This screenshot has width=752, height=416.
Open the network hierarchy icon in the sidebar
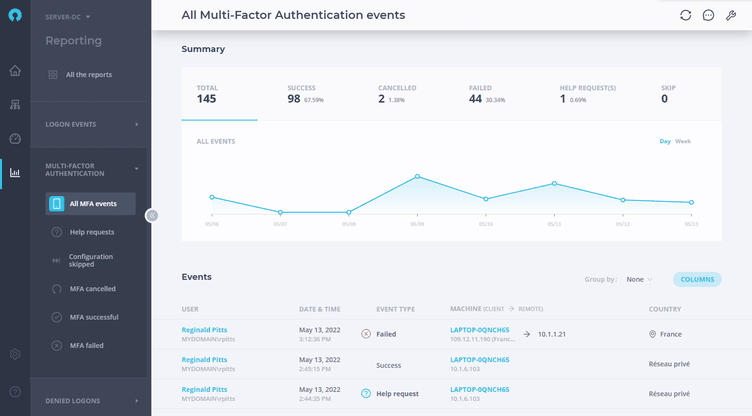[x=15, y=105]
